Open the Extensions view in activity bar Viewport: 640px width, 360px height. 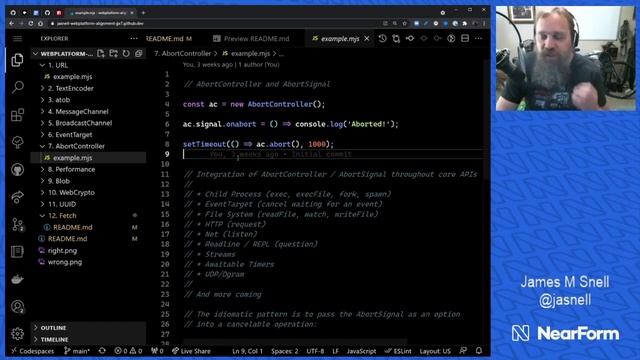pyautogui.click(x=17, y=115)
